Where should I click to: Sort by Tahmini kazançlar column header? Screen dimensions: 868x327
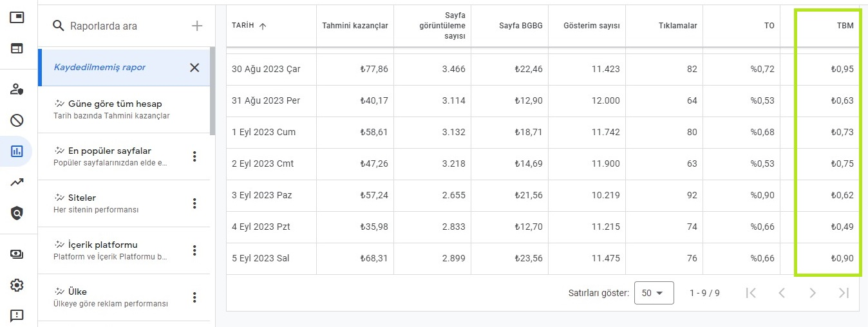(x=355, y=26)
